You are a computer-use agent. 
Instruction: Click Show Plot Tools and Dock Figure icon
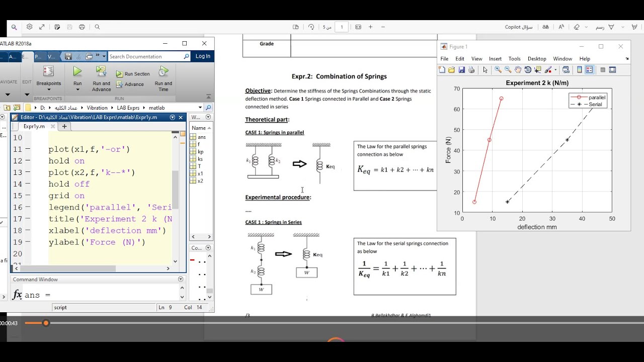[613, 70]
